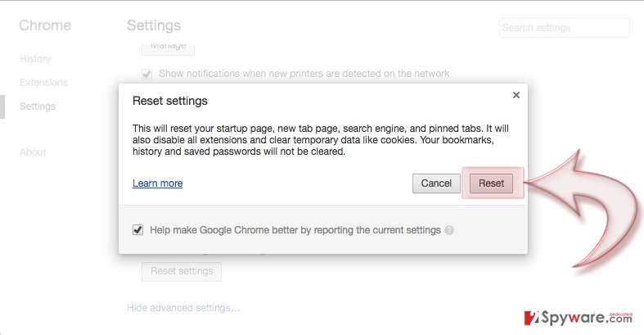Image resolution: width=644 pixels, height=335 pixels.
Task: Click Hide advanced settings link
Action: point(183,308)
